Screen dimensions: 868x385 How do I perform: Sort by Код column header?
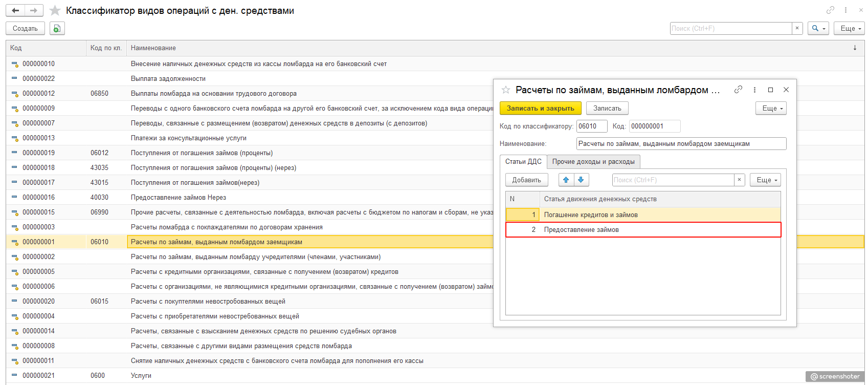(x=46, y=48)
